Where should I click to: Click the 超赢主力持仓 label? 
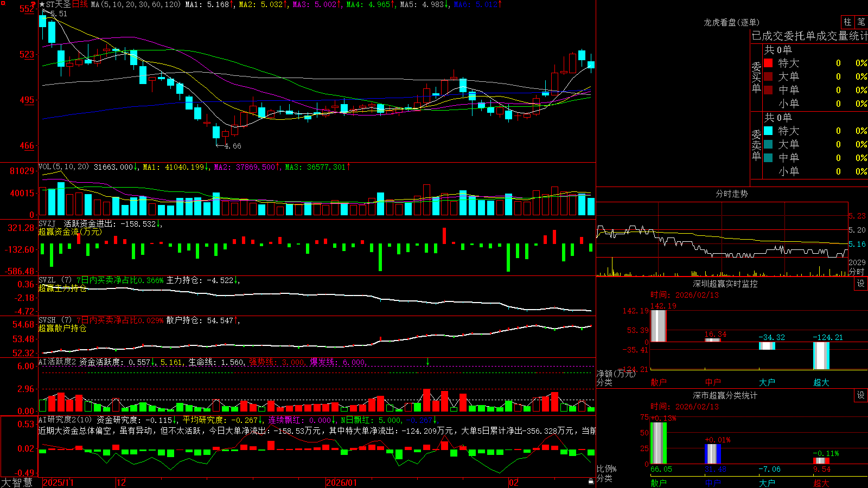pyautogui.click(x=62, y=288)
